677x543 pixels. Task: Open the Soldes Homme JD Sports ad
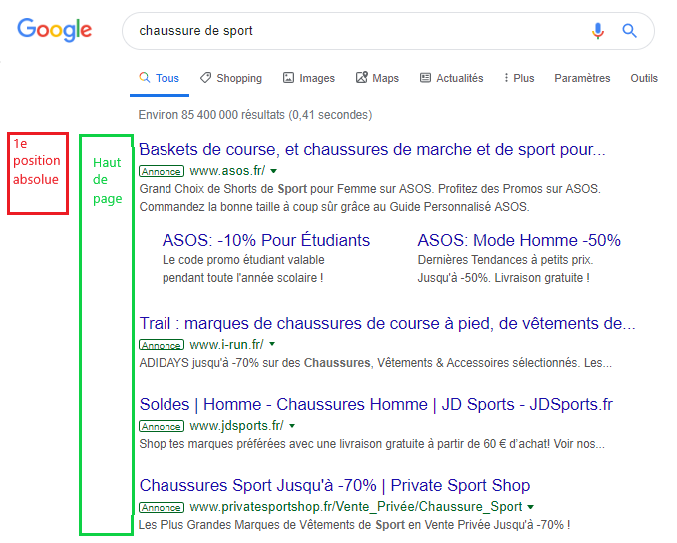376,404
